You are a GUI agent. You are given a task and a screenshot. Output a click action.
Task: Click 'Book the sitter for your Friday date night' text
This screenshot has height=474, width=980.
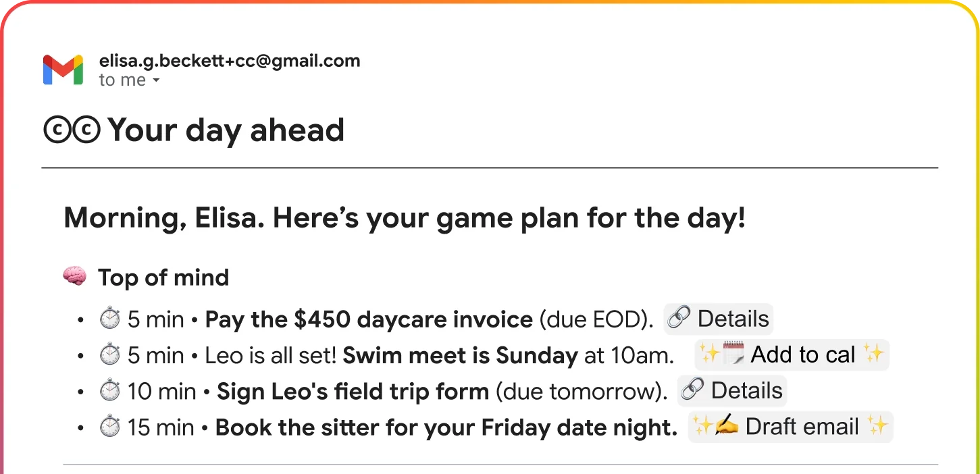446,427
